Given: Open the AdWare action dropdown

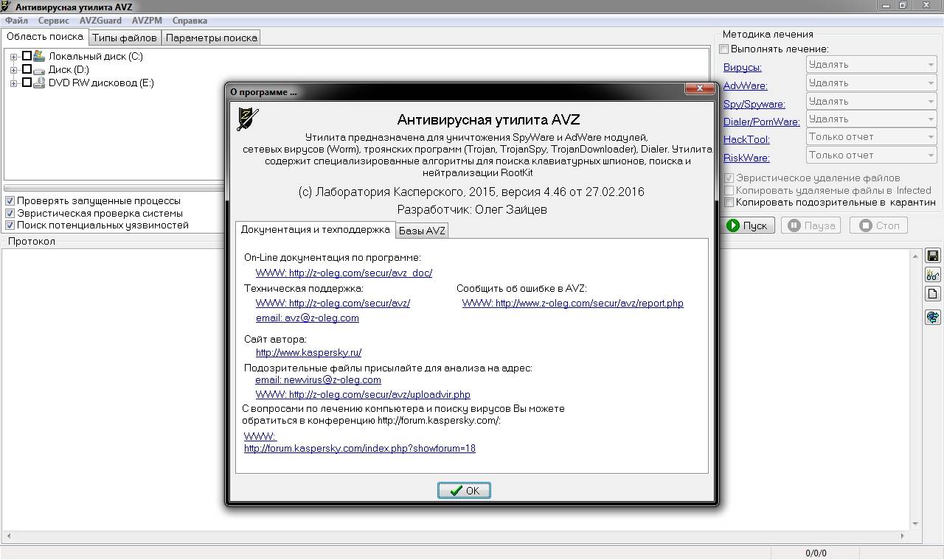Looking at the screenshot, I should [x=871, y=83].
